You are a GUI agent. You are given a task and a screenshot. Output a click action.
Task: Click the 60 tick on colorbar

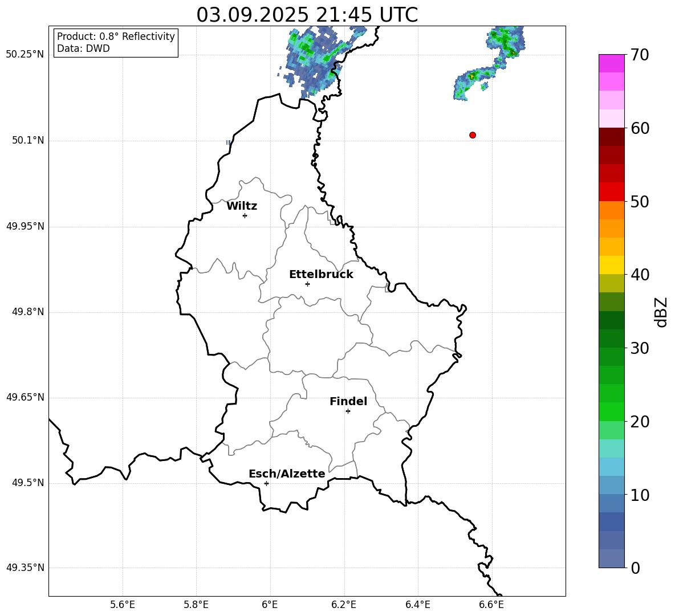(x=640, y=128)
